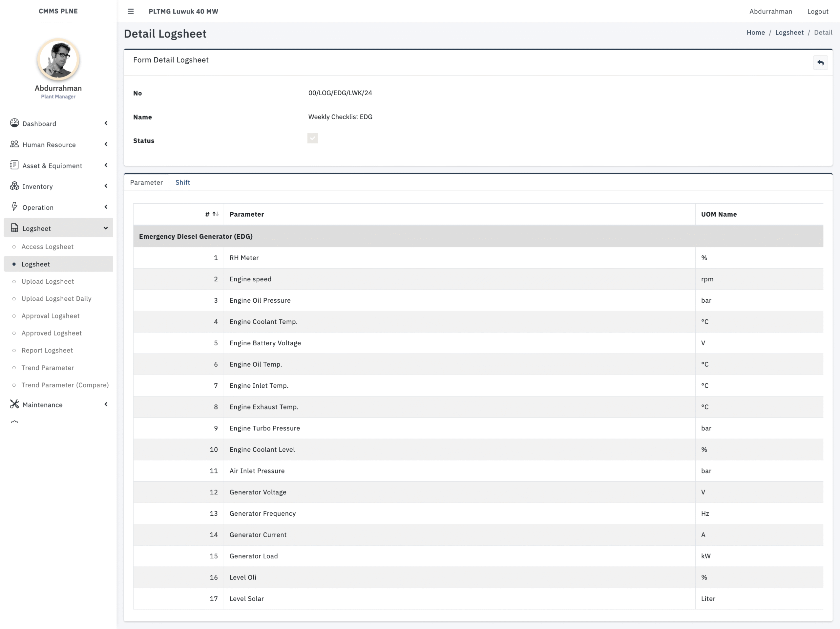Image resolution: width=840 pixels, height=629 pixels.
Task: Collapse the Logsheet menu chevron
Action: click(x=106, y=228)
